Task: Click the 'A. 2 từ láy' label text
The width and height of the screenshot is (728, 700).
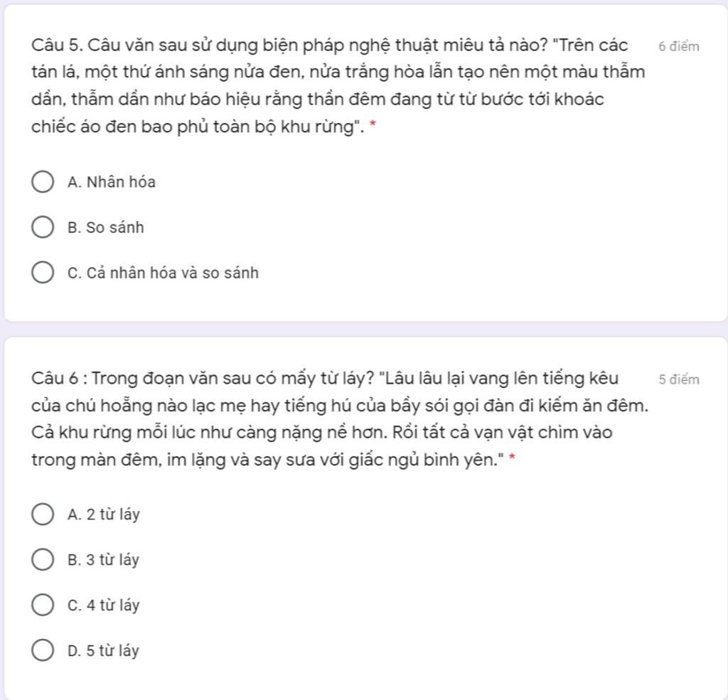Action: tap(104, 515)
